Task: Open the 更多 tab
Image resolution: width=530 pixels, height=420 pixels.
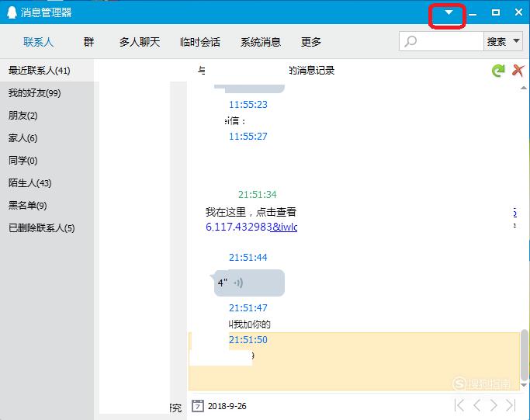Action: coord(311,42)
